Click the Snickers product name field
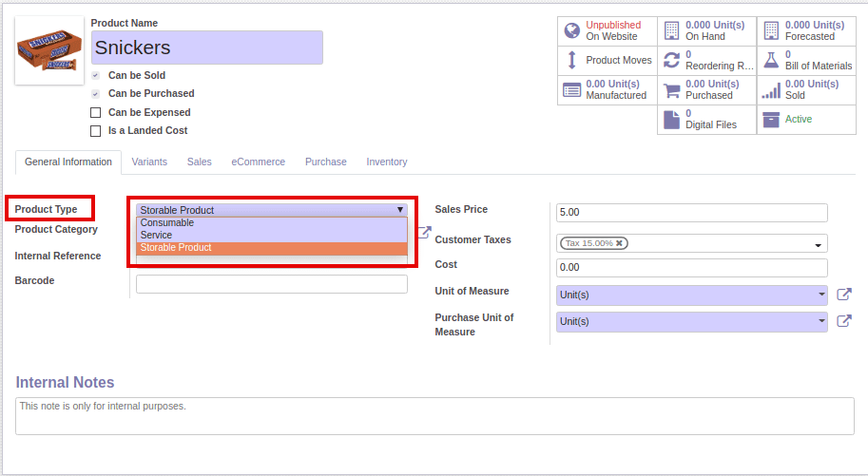The height and width of the screenshot is (476, 868). [x=207, y=48]
